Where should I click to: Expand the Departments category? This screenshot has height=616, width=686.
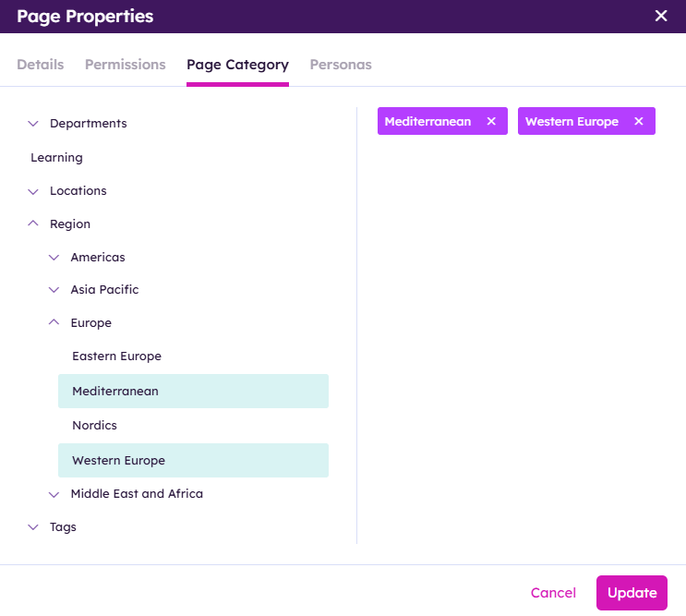pos(33,124)
